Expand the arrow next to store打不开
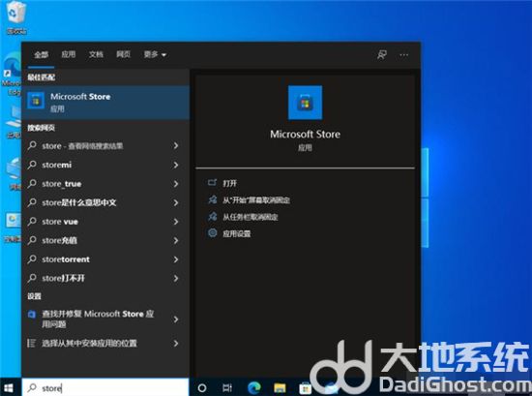This screenshot has width=532, height=396. tap(176, 278)
